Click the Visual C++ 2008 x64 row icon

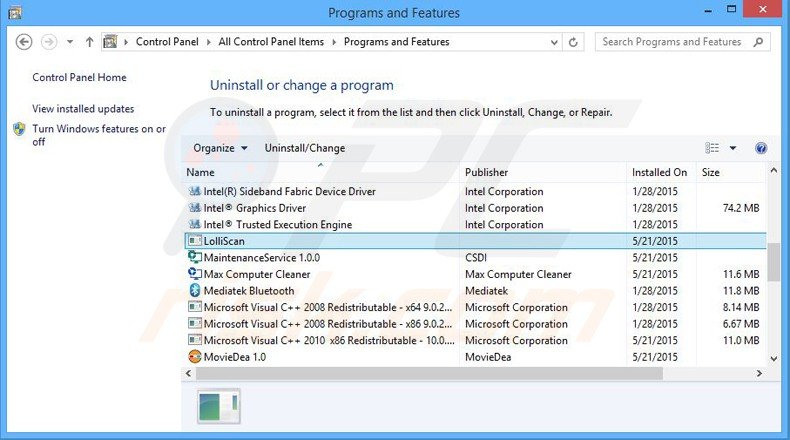(x=194, y=307)
